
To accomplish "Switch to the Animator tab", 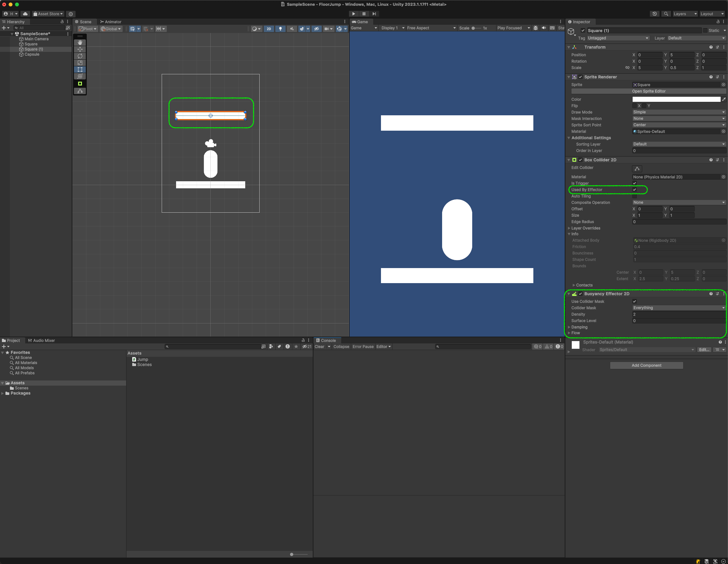I will [111, 22].
